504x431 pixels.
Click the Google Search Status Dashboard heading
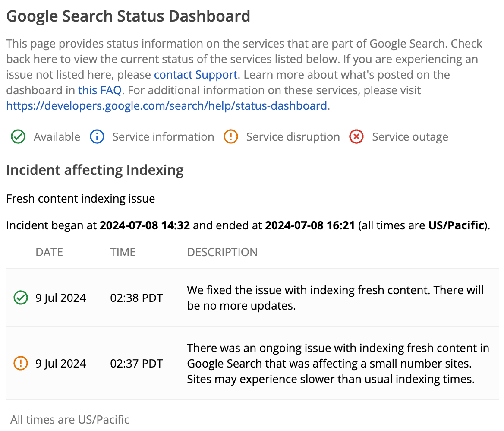click(128, 16)
